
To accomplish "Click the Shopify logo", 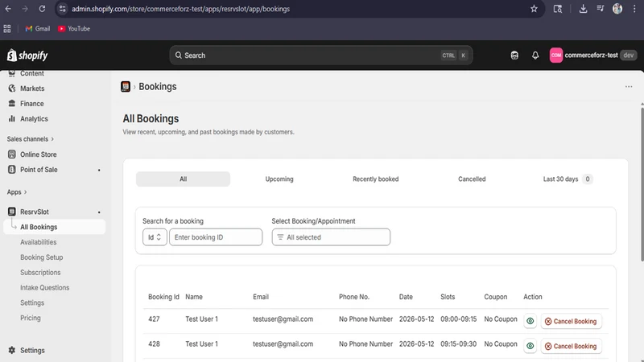I will coord(27,56).
